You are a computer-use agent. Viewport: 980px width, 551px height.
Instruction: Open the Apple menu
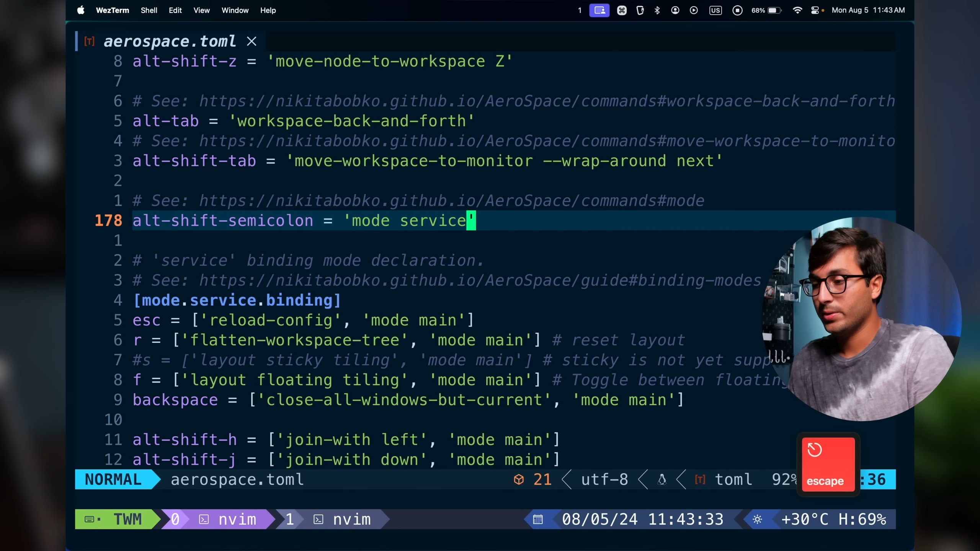click(x=81, y=10)
